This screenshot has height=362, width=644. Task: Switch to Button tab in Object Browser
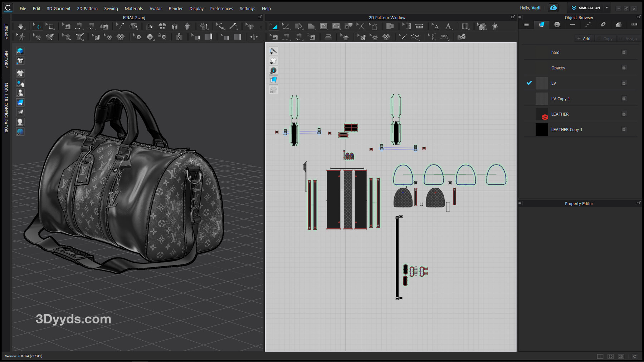click(x=557, y=25)
